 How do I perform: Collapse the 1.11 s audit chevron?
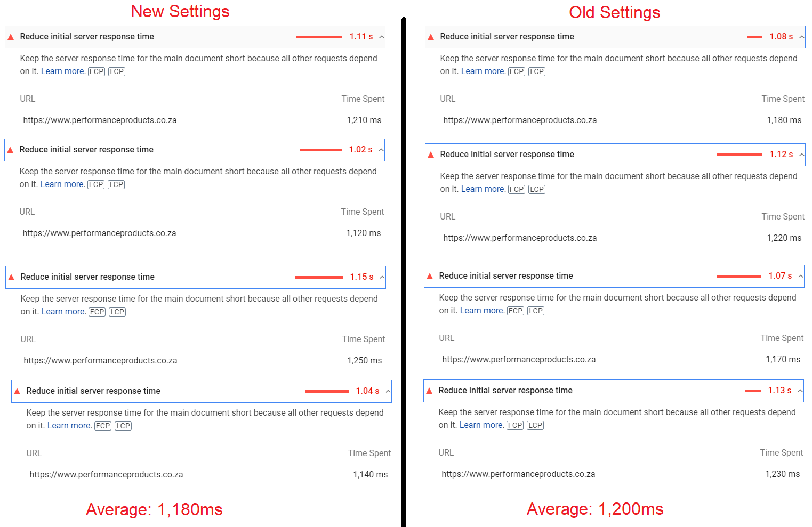point(381,37)
